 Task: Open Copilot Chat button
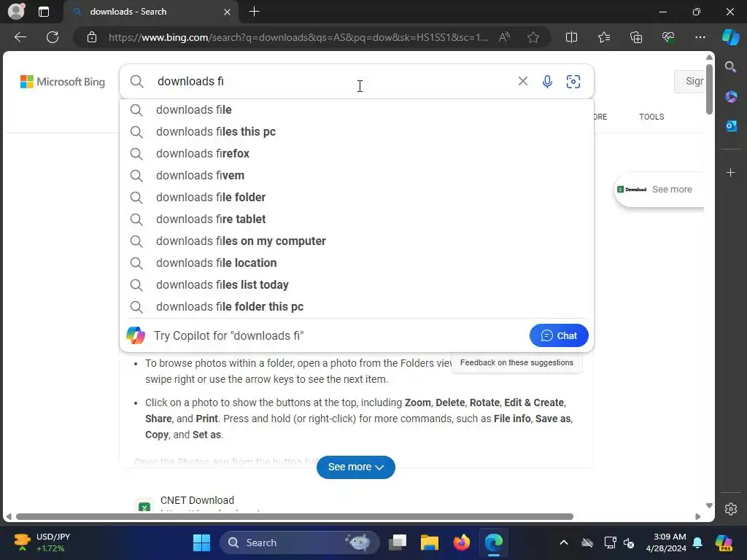pos(559,335)
